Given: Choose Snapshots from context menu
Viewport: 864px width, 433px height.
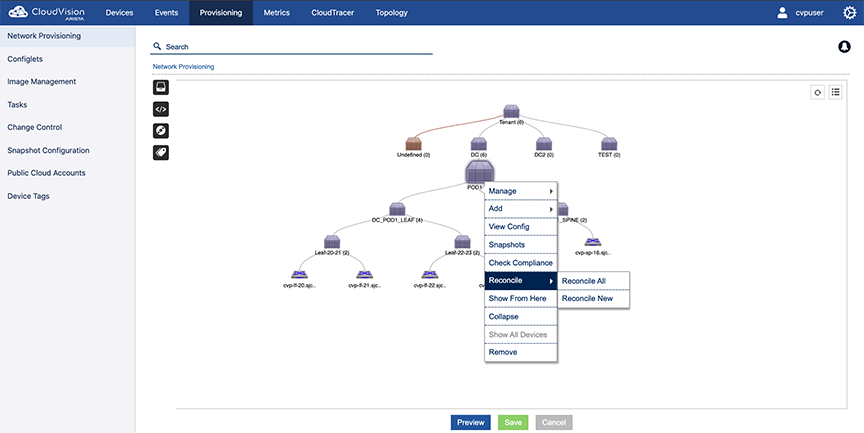Looking at the screenshot, I should [x=521, y=245].
